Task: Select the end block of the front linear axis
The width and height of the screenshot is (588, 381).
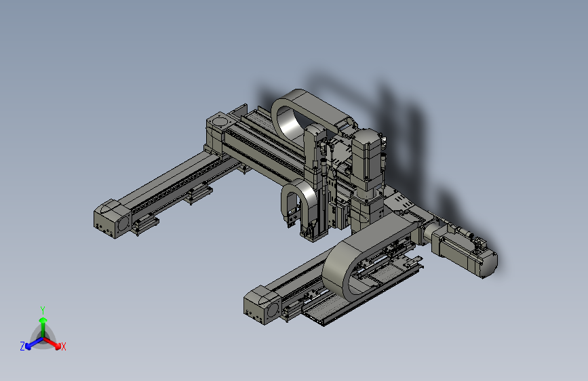Action: [262, 305]
